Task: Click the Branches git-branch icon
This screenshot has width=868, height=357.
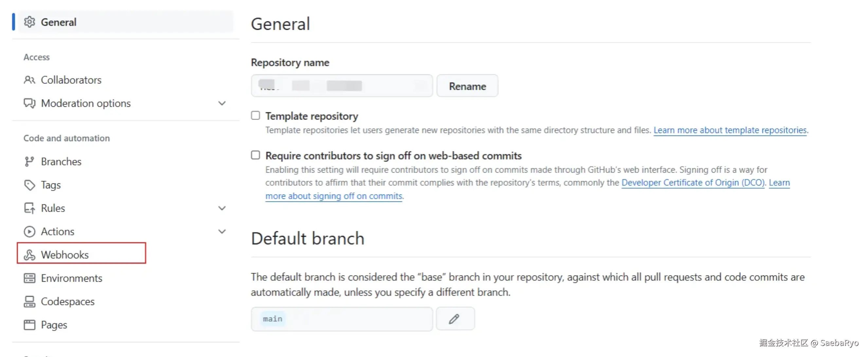Action: coord(29,161)
